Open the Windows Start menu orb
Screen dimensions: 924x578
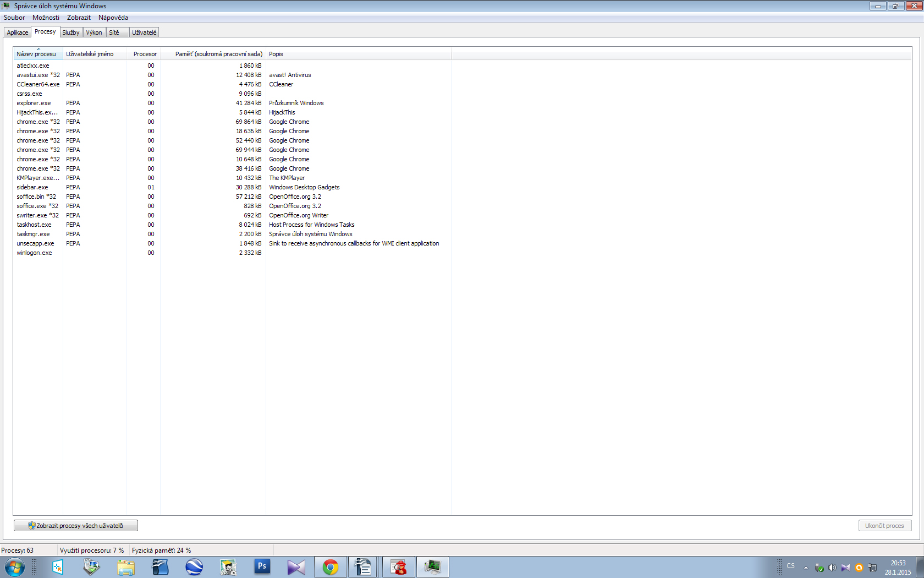click(14, 567)
